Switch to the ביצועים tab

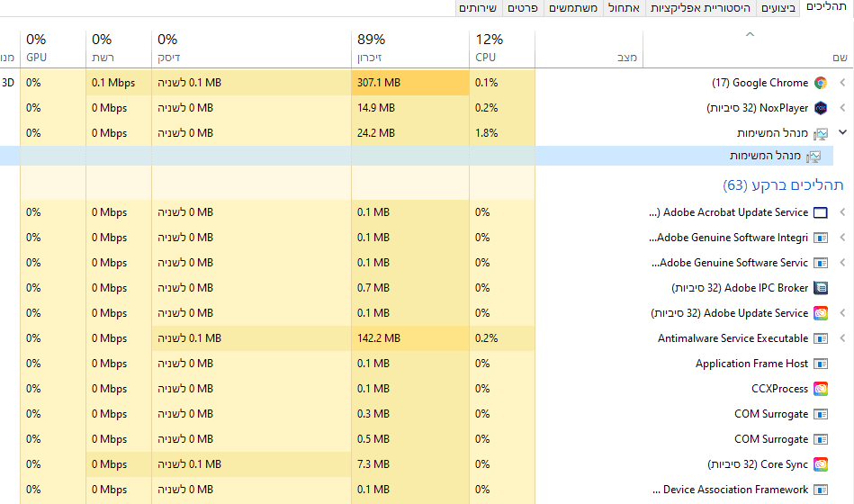[778, 8]
